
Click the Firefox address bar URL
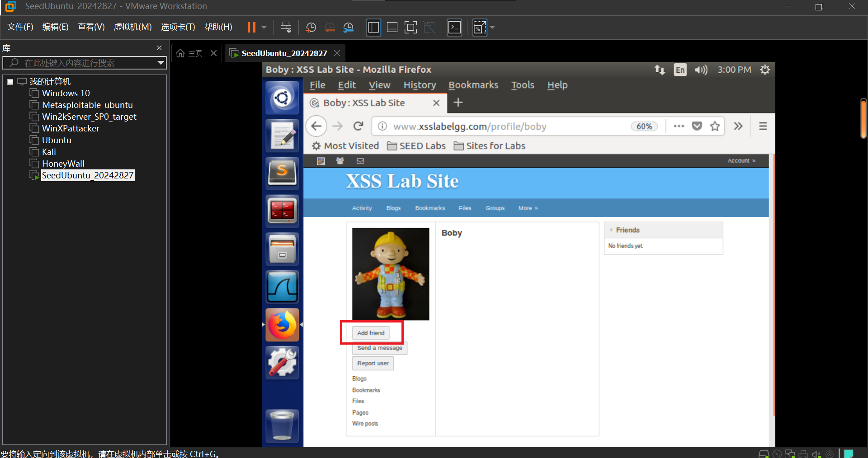tap(470, 126)
